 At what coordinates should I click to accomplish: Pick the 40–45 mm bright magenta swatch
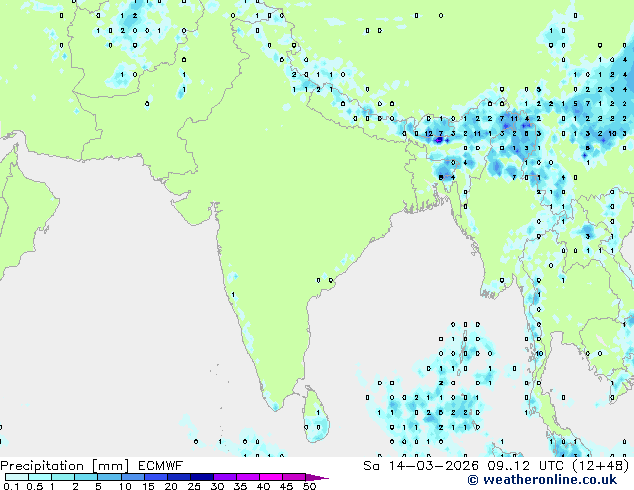pos(271,477)
